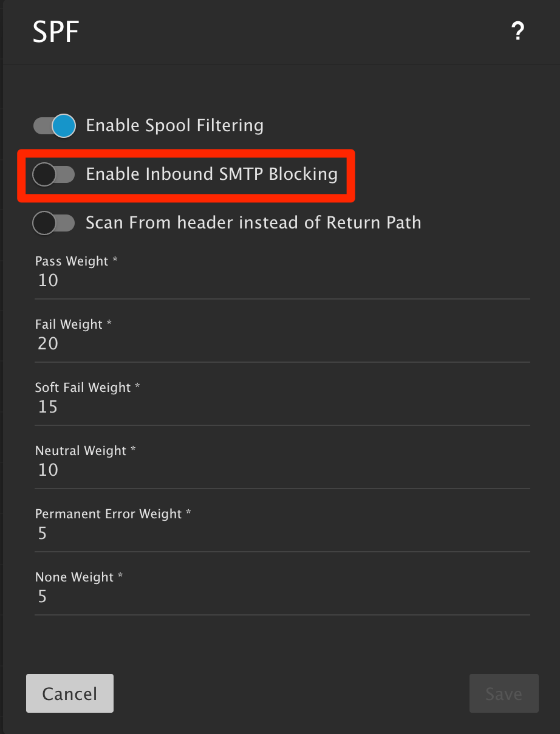Focus the Fail Weight input showing 20
Image resolution: width=560 pixels, height=734 pixels.
(282, 344)
